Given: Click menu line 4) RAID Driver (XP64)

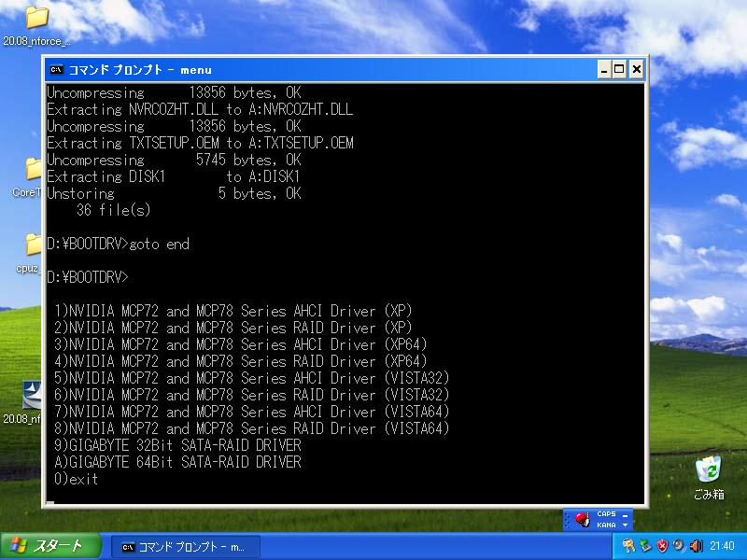Looking at the screenshot, I should click(241, 361).
